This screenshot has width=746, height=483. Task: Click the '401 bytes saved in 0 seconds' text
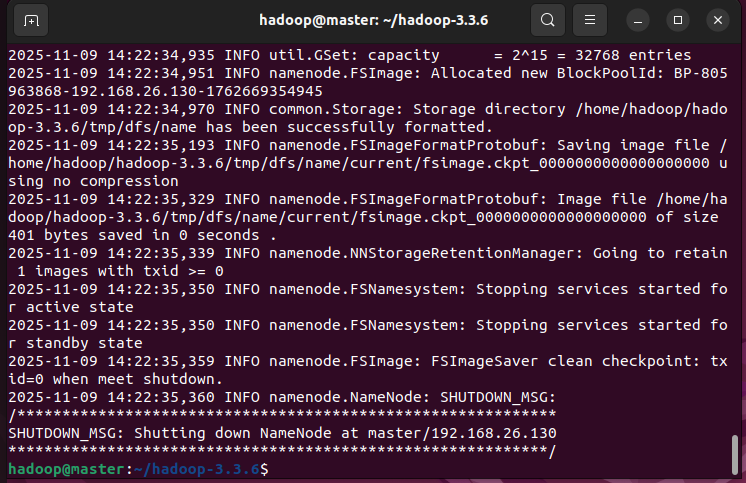134,235
